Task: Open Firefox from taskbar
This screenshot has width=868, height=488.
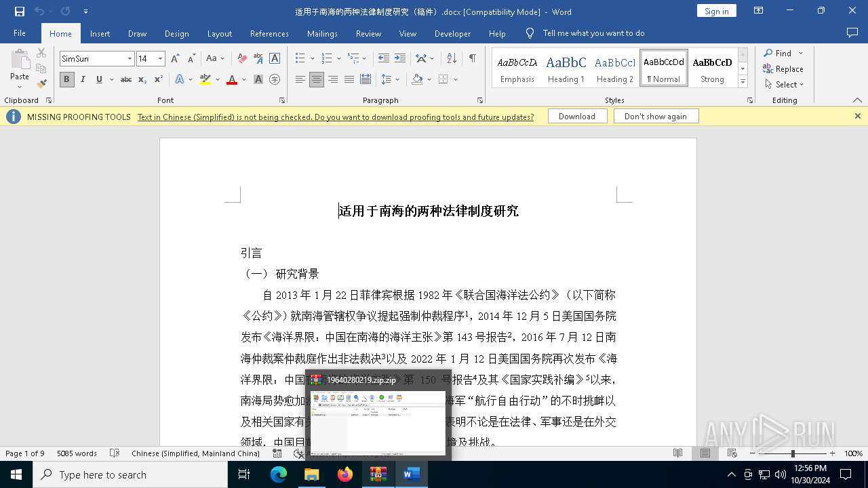Action: pos(345,474)
